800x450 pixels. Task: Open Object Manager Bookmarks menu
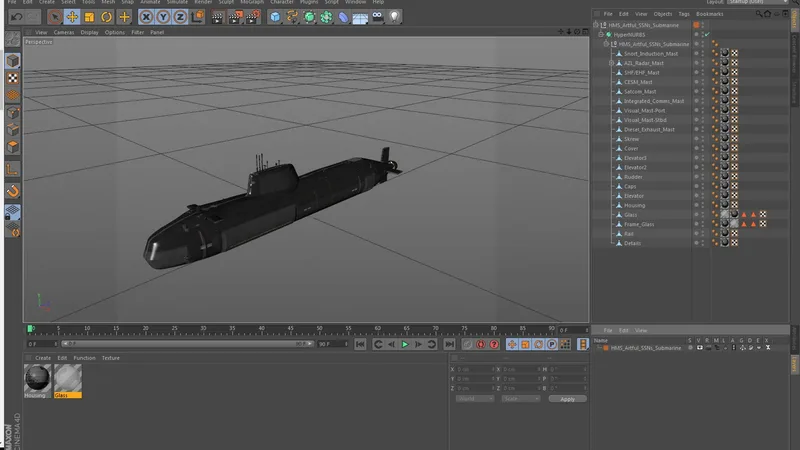(x=710, y=14)
